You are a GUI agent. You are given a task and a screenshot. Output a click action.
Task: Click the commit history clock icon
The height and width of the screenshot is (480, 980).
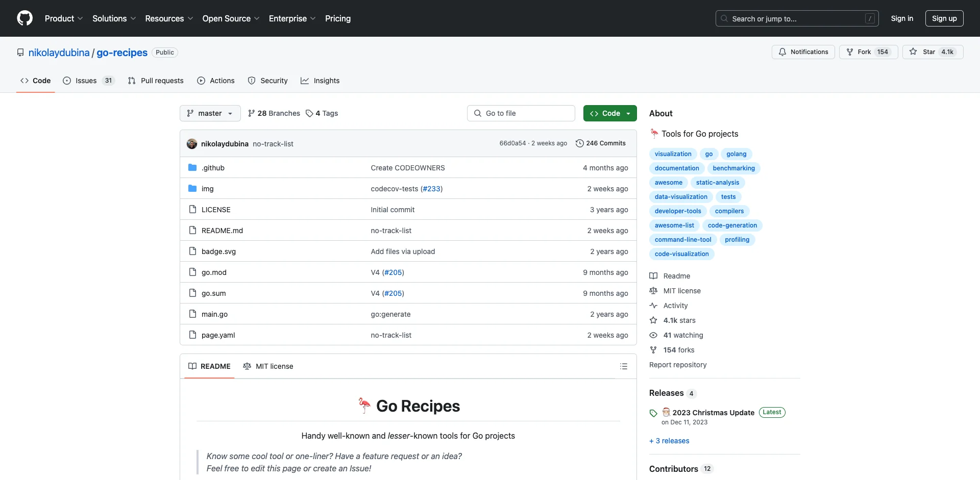[x=579, y=143]
